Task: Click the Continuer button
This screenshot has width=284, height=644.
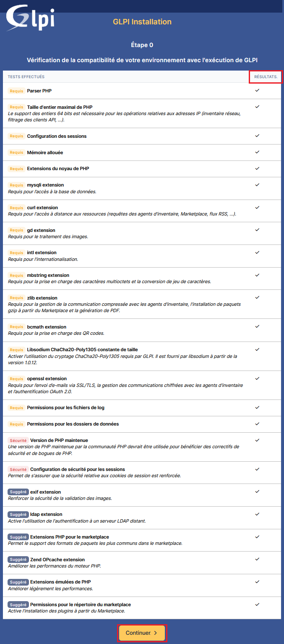Action: (x=142, y=633)
